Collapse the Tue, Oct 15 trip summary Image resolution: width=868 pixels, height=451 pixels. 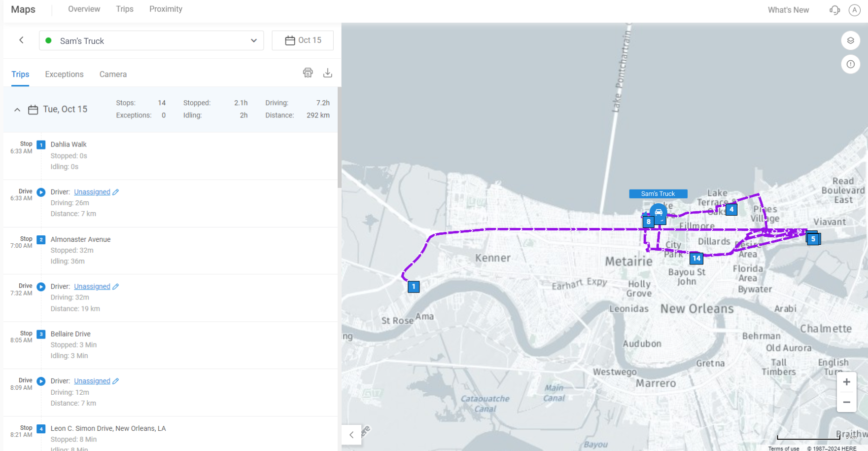click(x=17, y=110)
